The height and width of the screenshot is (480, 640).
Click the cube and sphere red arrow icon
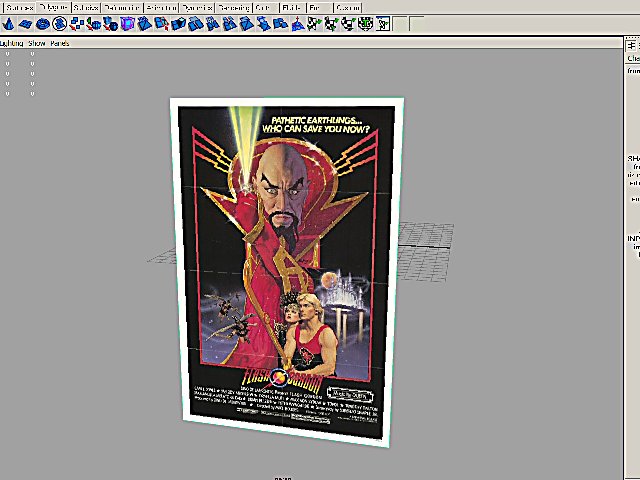click(110, 24)
